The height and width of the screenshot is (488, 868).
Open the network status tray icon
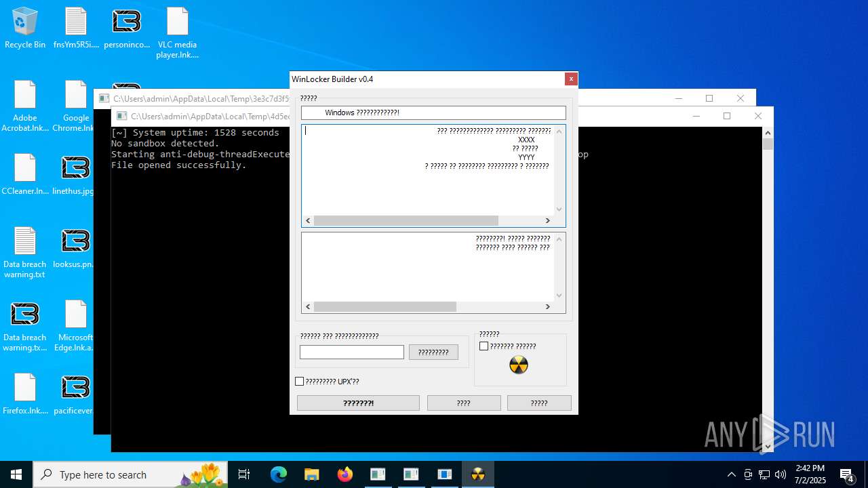[764, 474]
